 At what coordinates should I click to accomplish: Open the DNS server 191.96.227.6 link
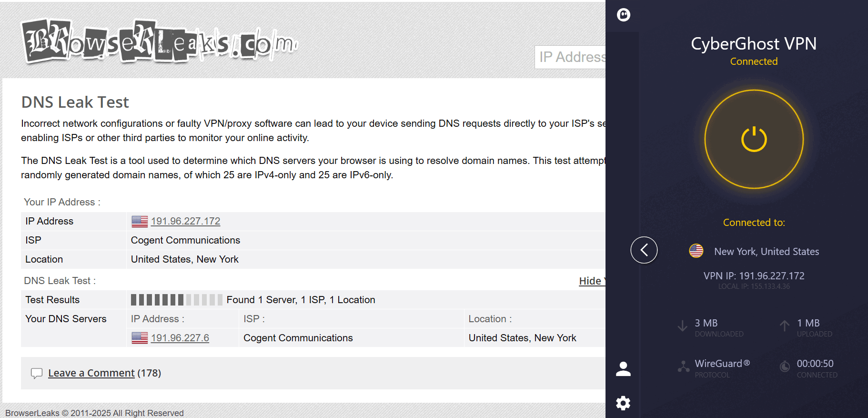click(180, 338)
